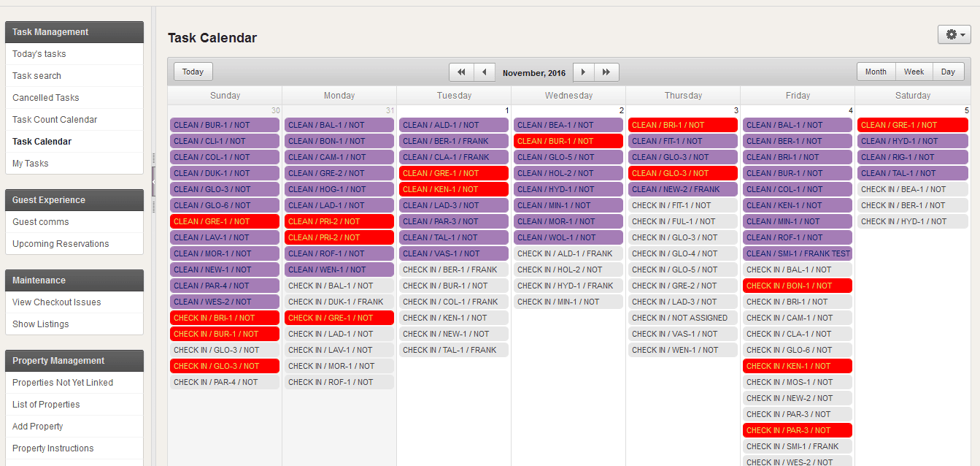Open CHECK IN / MIN-1 / NOT on Wednesday
This screenshot has width=980, height=466.
[568, 302]
